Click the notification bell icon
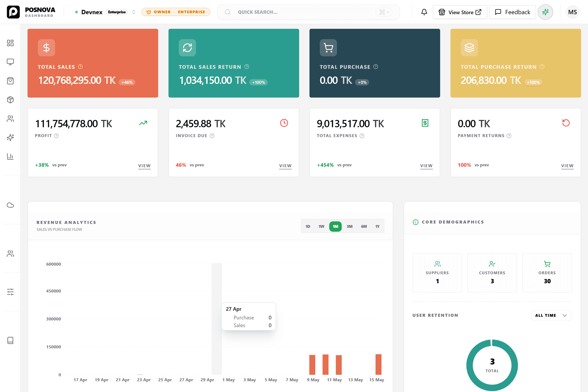The height and width of the screenshot is (392, 588). (424, 12)
